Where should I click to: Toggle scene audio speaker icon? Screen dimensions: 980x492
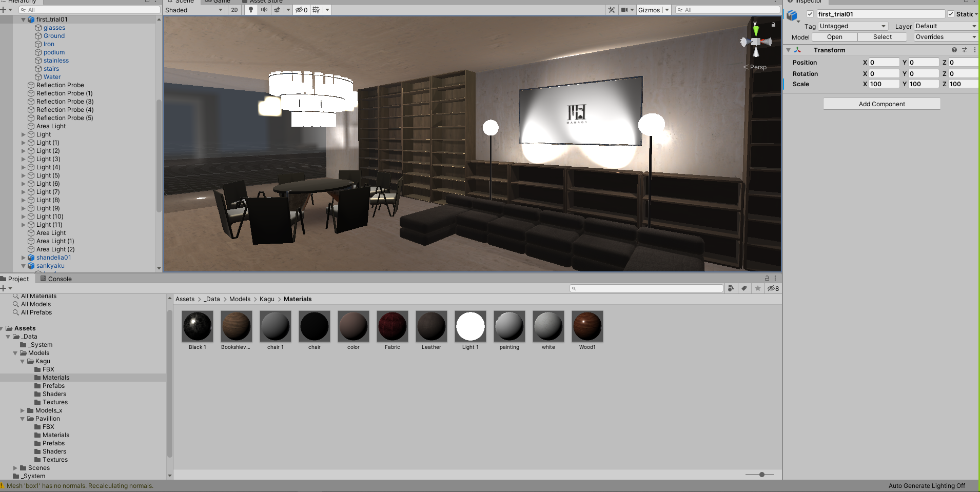pos(264,10)
